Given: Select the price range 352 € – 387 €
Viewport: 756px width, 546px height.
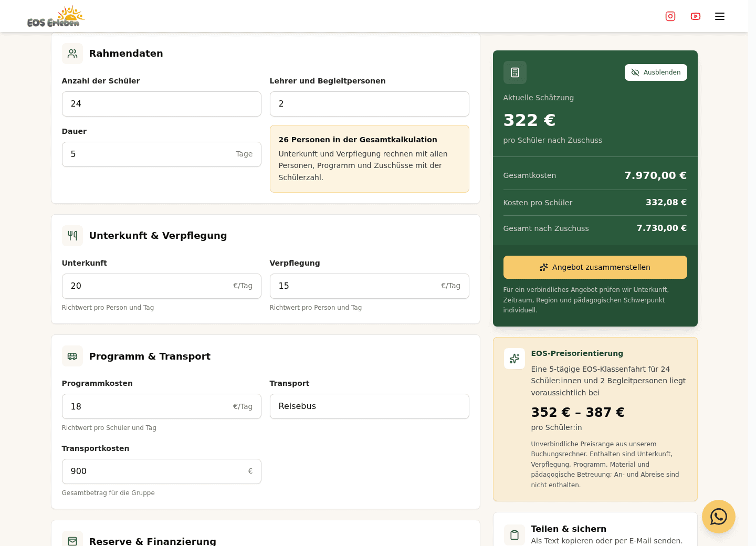Looking at the screenshot, I should [x=578, y=412].
